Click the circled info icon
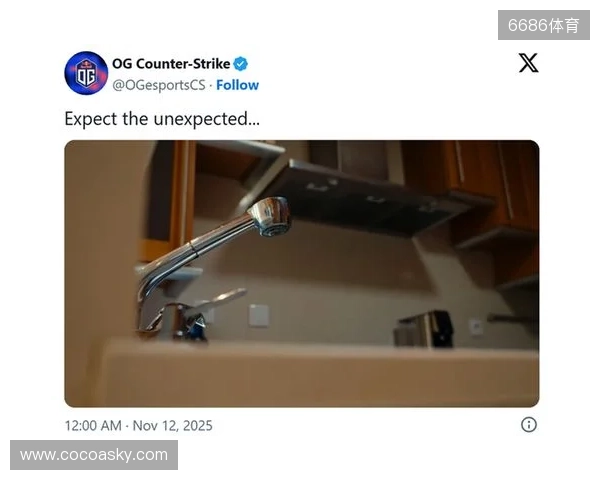600x480 pixels. click(x=529, y=424)
